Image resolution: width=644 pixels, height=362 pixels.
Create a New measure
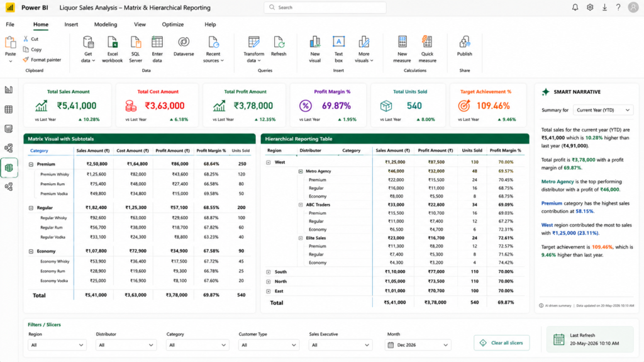[x=402, y=49]
